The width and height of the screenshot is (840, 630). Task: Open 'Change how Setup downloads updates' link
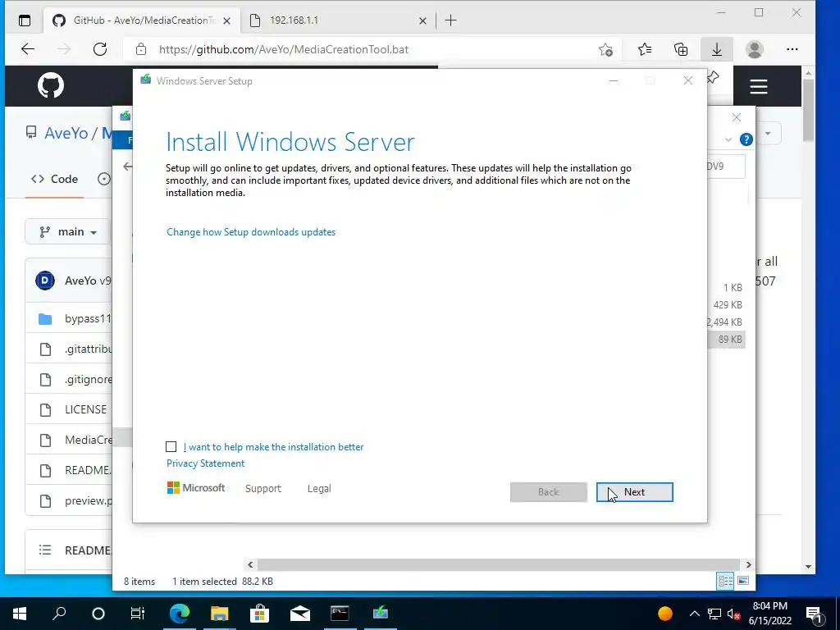[251, 232]
